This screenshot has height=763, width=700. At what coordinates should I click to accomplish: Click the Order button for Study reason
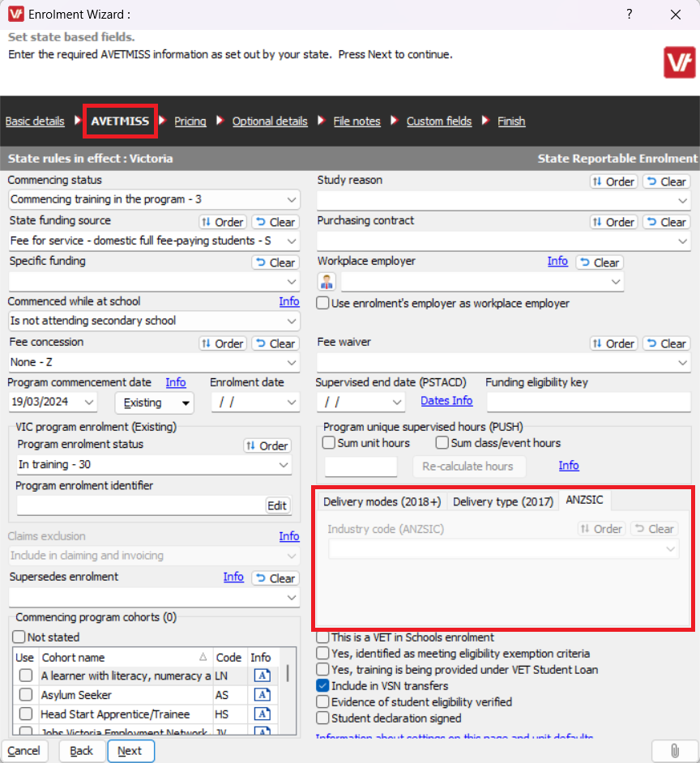pos(614,182)
